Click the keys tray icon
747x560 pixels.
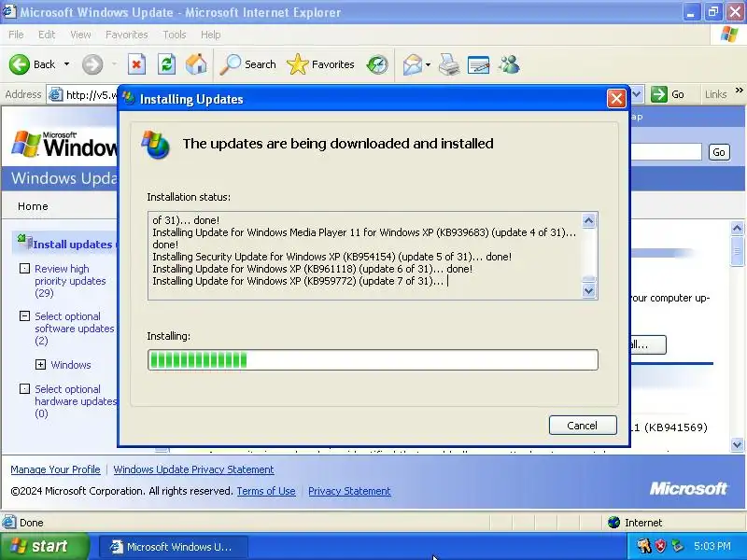pyautogui.click(x=644, y=546)
